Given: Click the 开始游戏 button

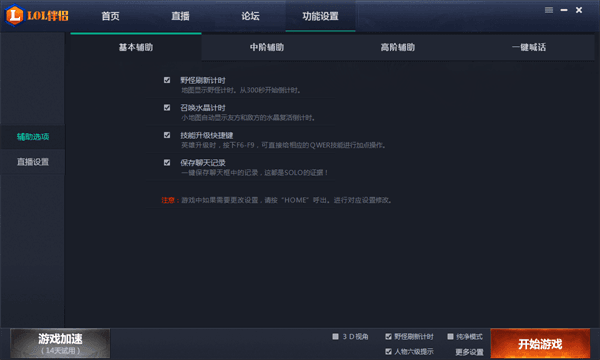Looking at the screenshot, I should 540,344.
